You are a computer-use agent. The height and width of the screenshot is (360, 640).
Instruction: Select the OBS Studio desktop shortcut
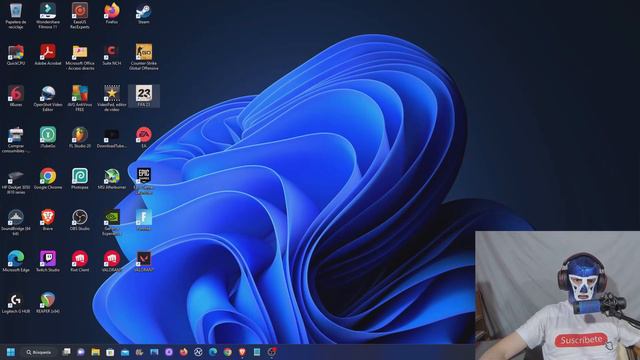click(80, 220)
